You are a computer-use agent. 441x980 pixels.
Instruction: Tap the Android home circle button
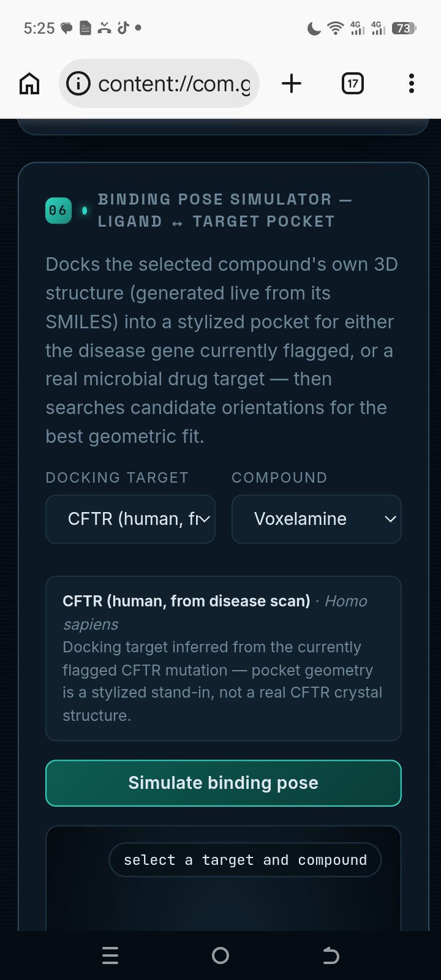(x=221, y=956)
